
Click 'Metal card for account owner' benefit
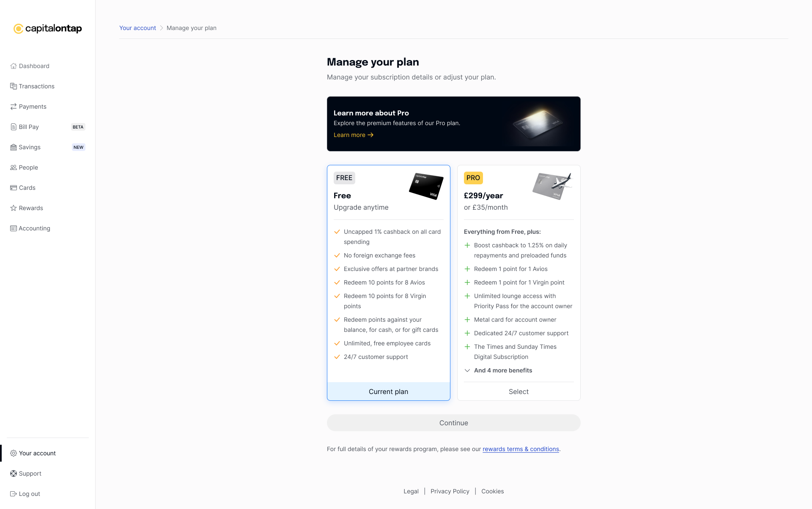pyautogui.click(x=515, y=320)
